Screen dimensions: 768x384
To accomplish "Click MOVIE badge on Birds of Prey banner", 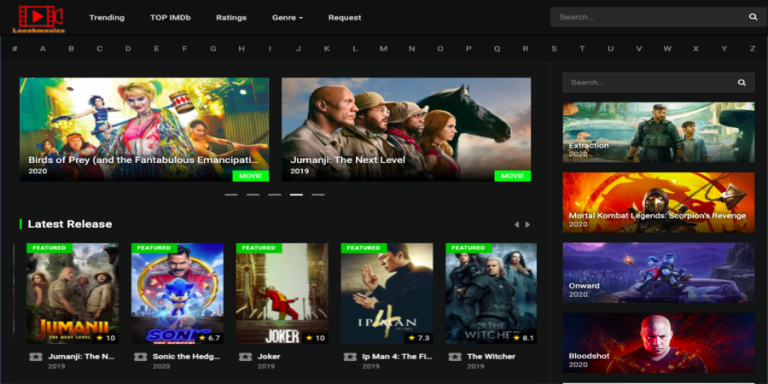I will tap(251, 176).
